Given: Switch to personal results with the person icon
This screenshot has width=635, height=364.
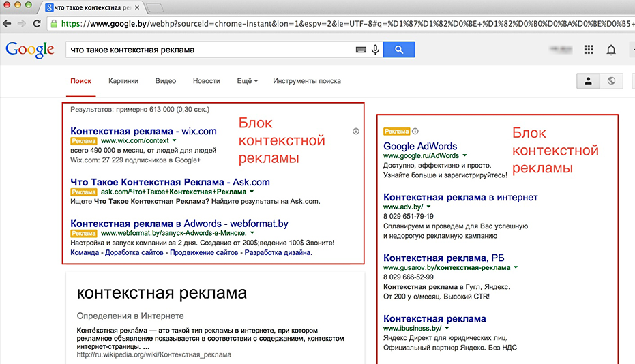Looking at the screenshot, I should pyautogui.click(x=588, y=81).
